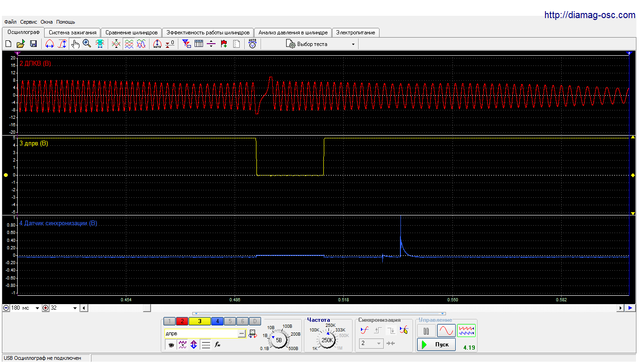The image size is (642, 364).
Task: Click the zero level reset icon
Action: [170, 44]
